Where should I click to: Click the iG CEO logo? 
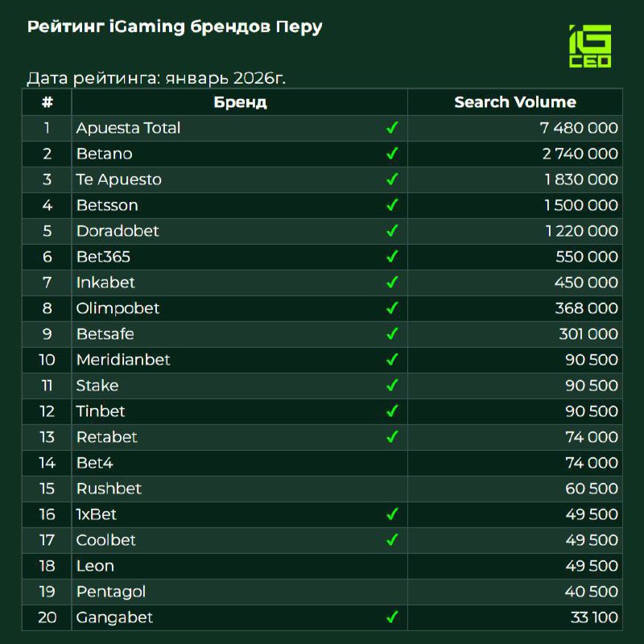[x=589, y=46]
